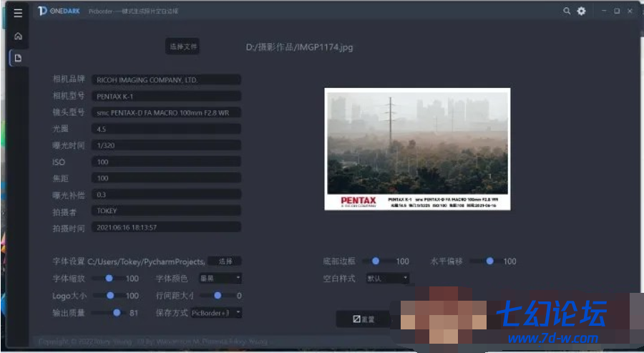Open the 保存方式 dropdown
644x353 pixels.
pyautogui.click(x=217, y=313)
